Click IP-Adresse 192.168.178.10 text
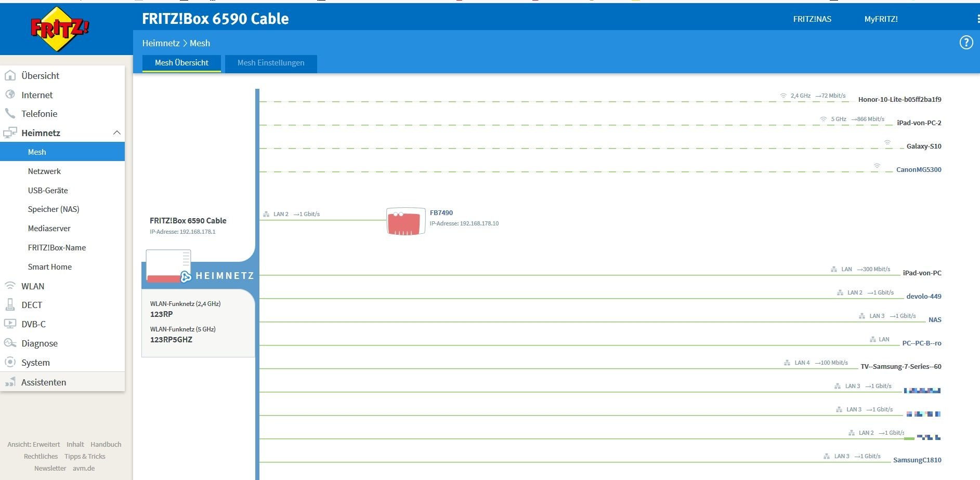Screen dimensions: 980x480 coord(464,223)
